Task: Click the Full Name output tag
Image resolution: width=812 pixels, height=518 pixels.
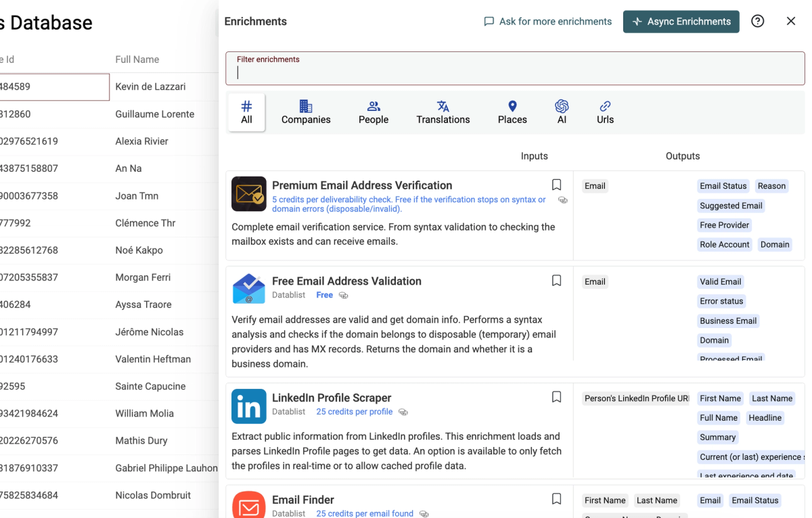Action: [x=719, y=419]
